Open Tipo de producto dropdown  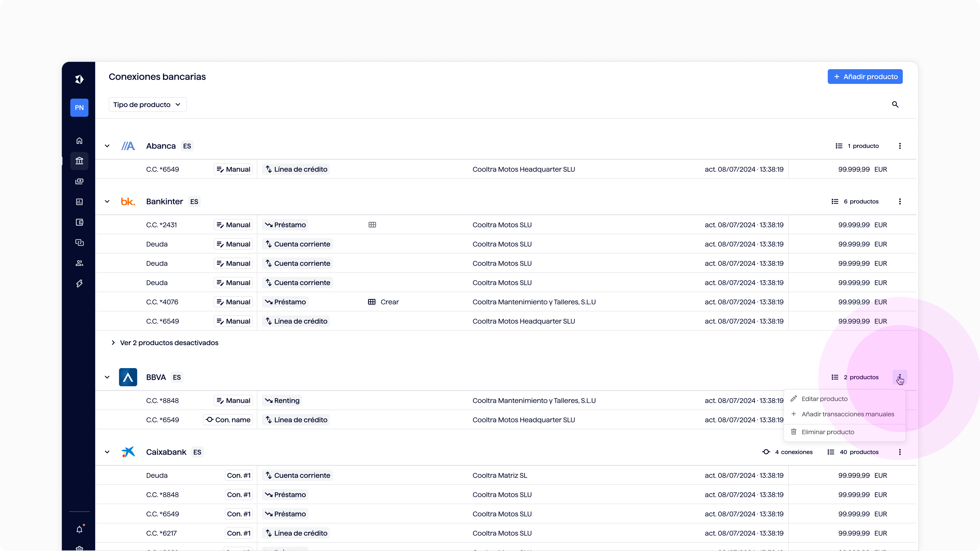point(147,105)
